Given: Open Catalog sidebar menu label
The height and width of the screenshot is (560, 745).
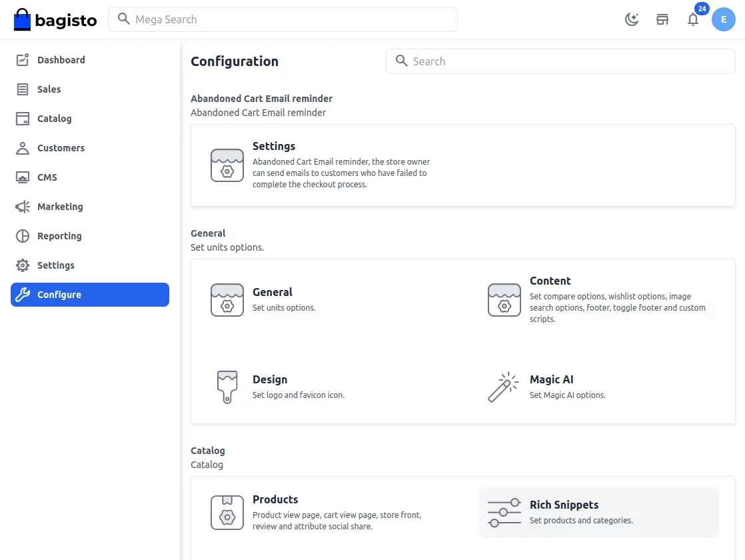Looking at the screenshot, I should 55,119.
